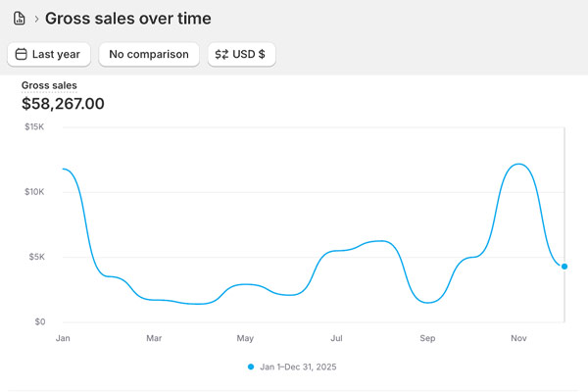Click the blue legend dot below the chart
This screenshot has height=392, width=588.
pos(251,367)
